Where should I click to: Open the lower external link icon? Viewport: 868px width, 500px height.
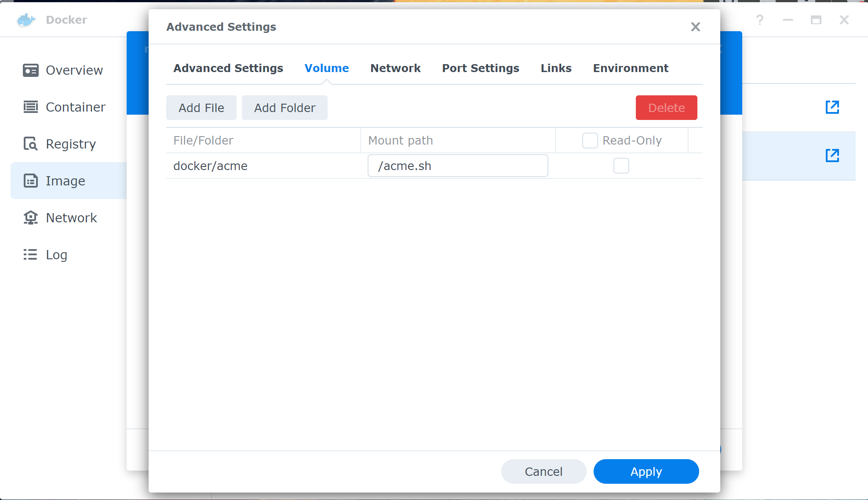pyautogui.click(x=832, y=156)
